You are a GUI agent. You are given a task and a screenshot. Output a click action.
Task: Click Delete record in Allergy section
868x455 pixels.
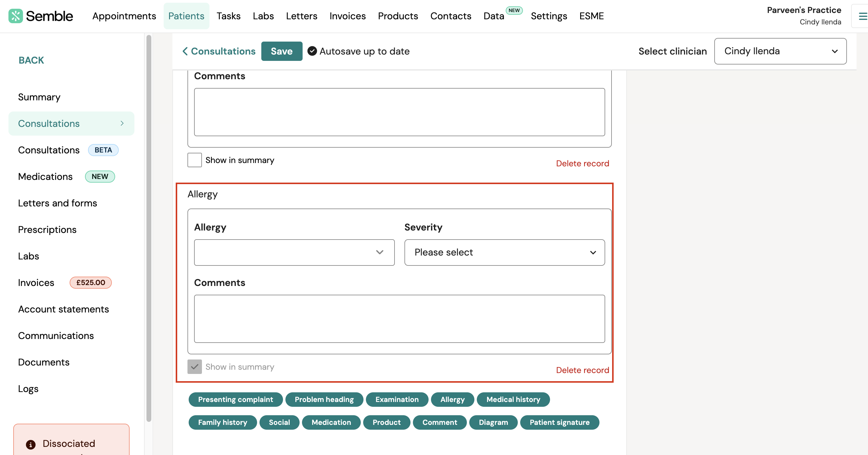582,370
